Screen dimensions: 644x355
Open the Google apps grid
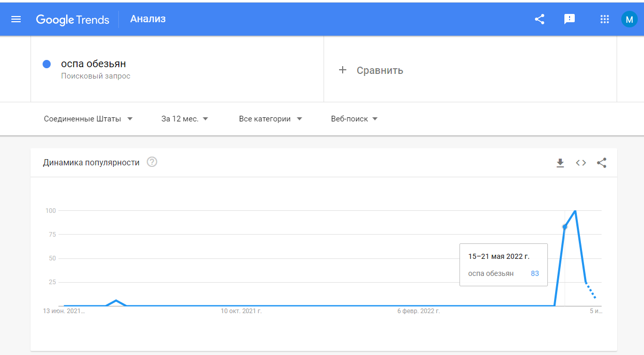pos(605,20)
